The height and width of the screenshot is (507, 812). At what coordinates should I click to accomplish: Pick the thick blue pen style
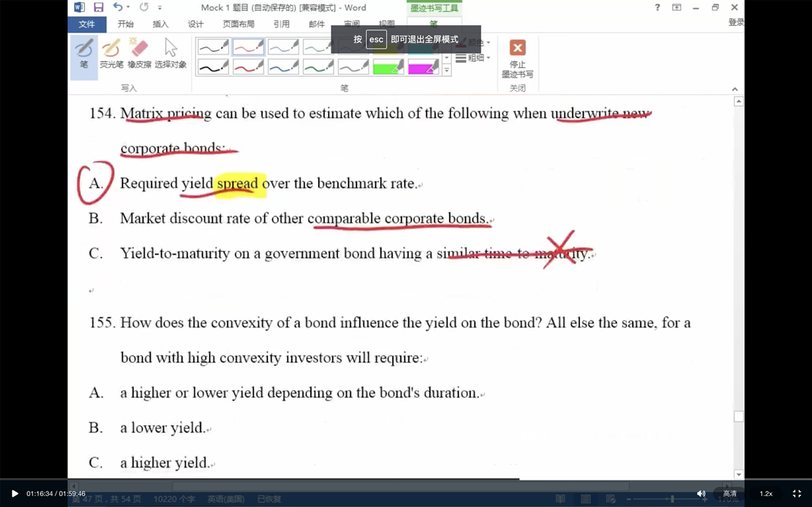point(283,67)
